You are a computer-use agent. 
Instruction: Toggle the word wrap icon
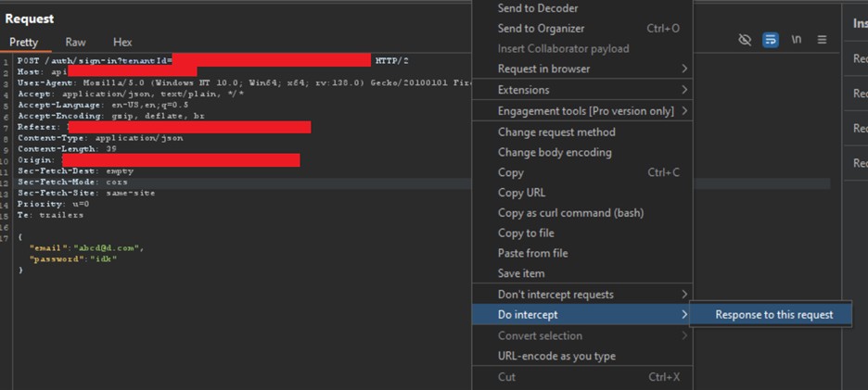770,40
